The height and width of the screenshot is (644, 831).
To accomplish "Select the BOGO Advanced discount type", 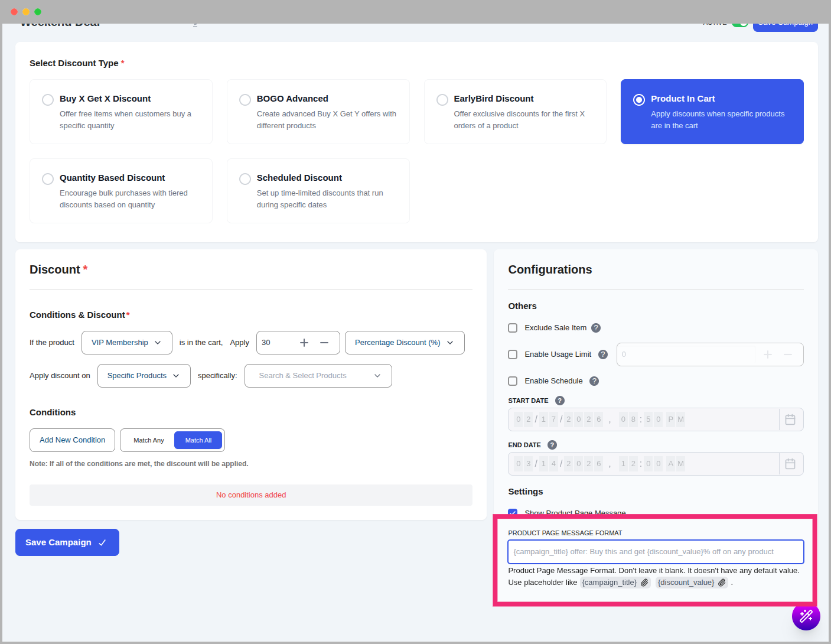I will (245, 100).
